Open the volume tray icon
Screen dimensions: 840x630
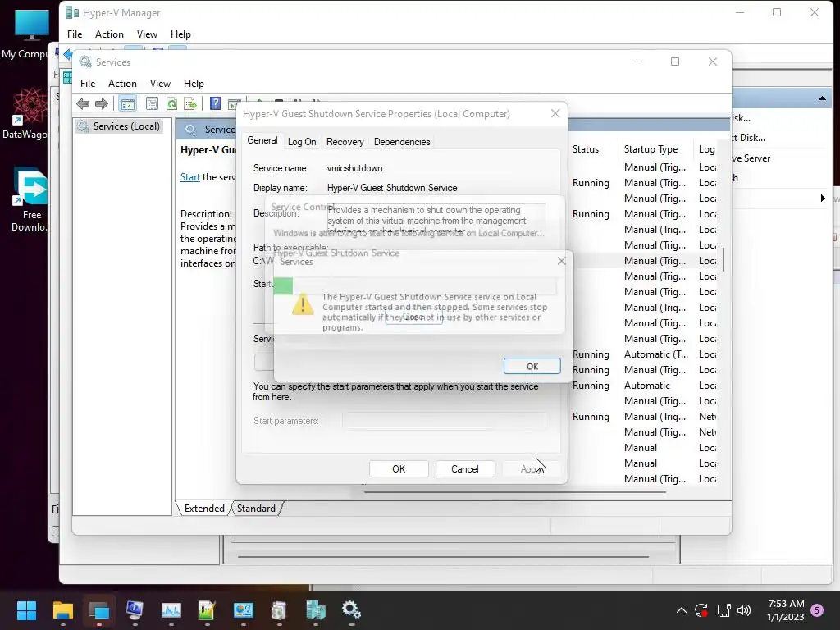[743, 610]
